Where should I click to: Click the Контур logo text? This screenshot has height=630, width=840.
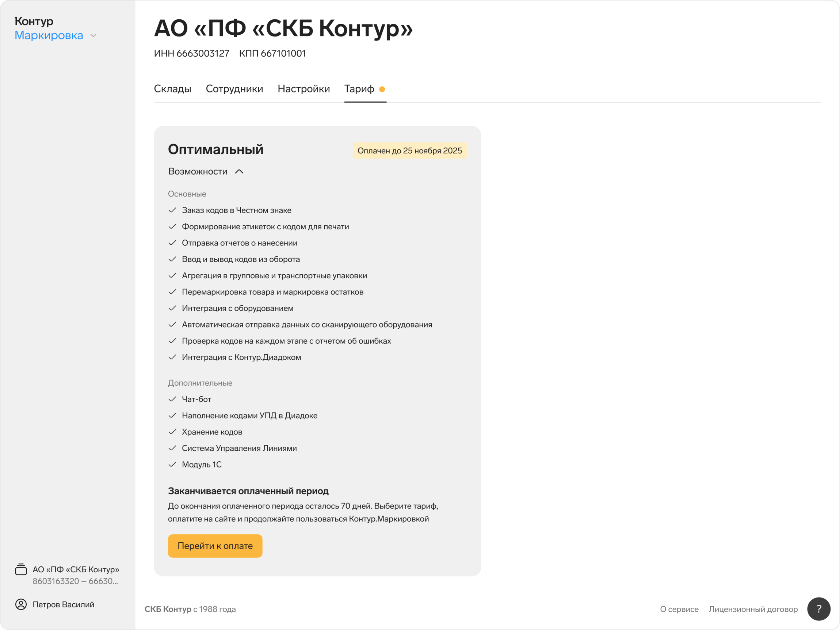34,21
